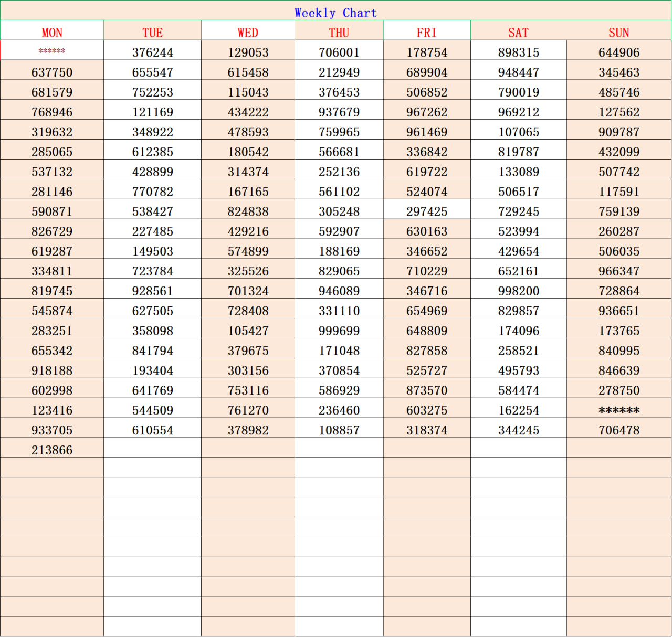Screen dimensions: 672x637
Task: Select cell containing 344245
Action: [x=518, y=429]
